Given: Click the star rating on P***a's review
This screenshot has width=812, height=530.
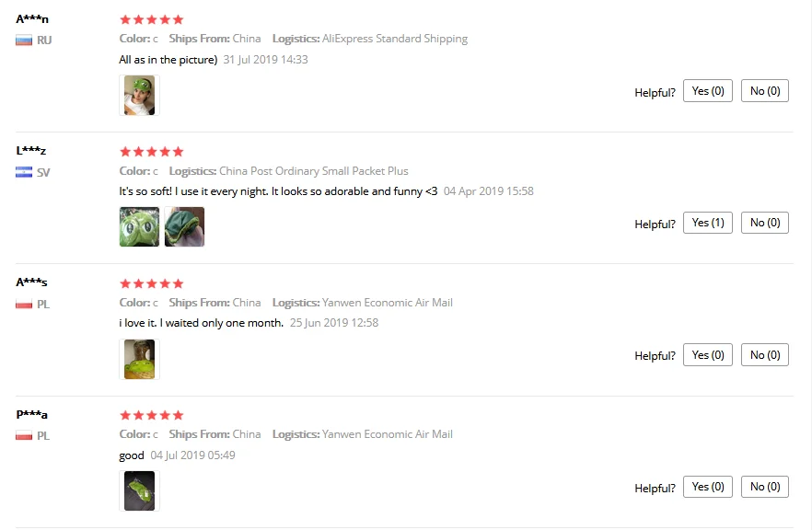Looking at the screenshot, I should tap(152, 415).
